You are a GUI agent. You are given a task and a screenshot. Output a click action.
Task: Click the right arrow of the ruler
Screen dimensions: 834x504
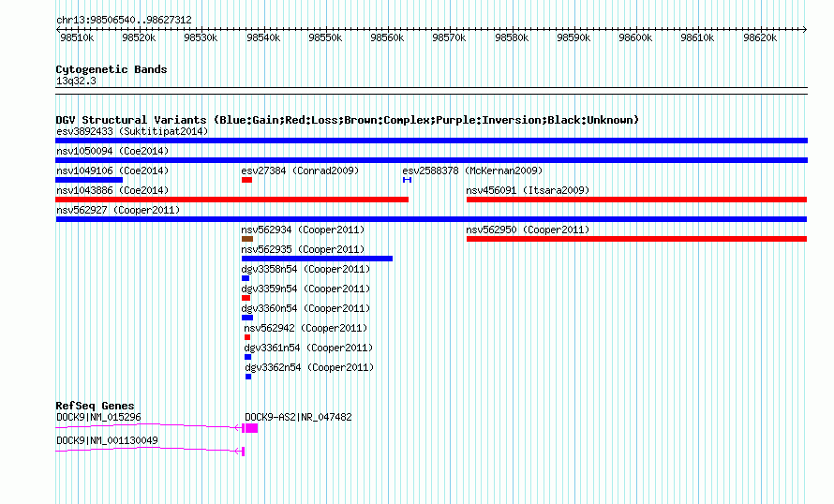coord(805,30)
